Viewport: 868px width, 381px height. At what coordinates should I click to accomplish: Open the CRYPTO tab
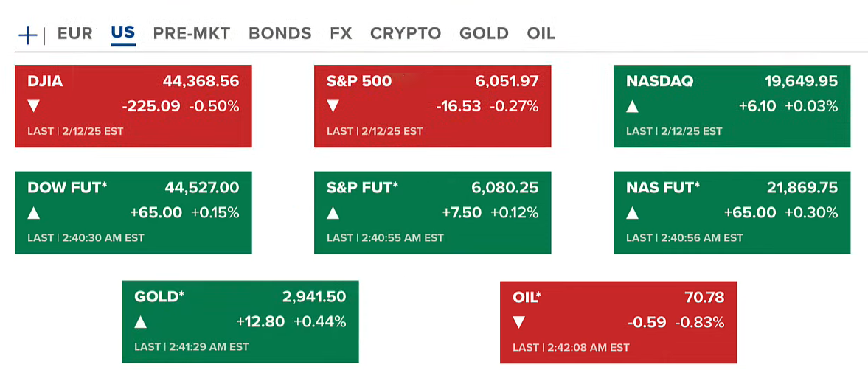click(406, 33)
